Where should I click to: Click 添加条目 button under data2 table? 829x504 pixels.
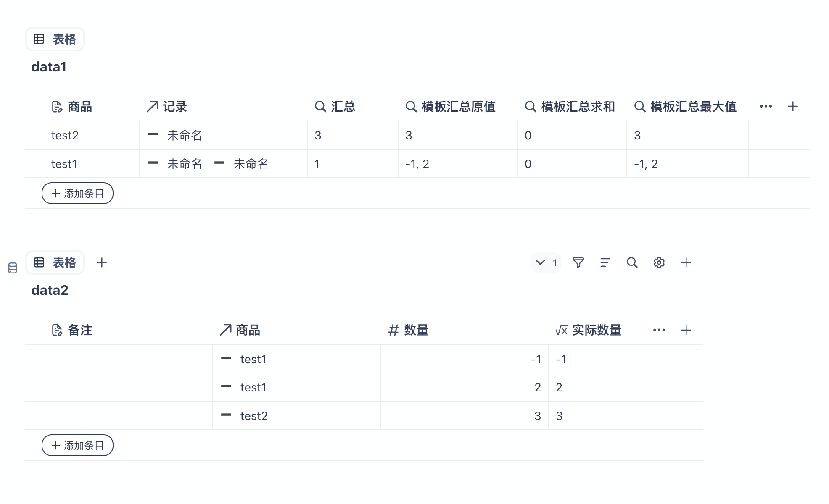pyautogui.click(x=77, y=445)
